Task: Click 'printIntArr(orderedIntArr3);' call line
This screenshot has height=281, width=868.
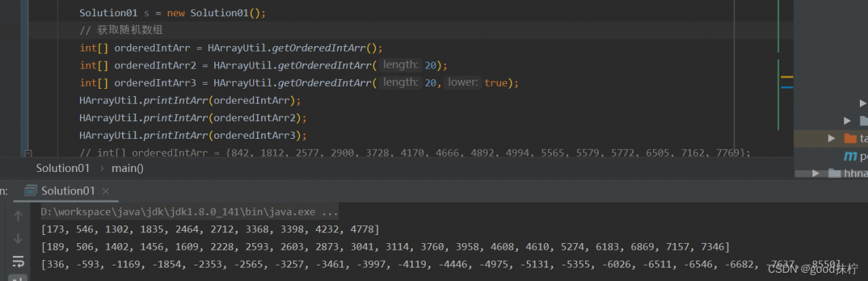Action: click(x=193, y=135)
